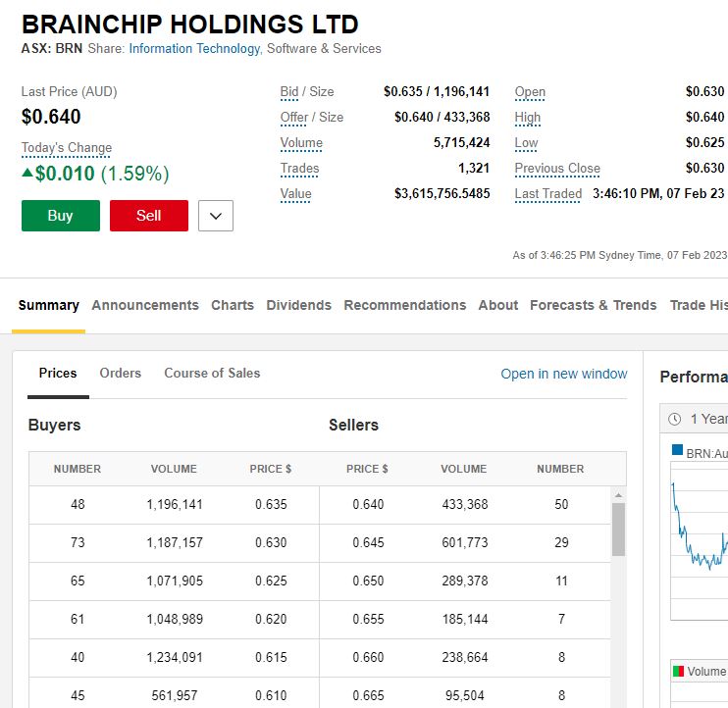Viewport: 728px width, 708px height.
Task: Click the Buyers PRICE $ column header
Action: 271,469
